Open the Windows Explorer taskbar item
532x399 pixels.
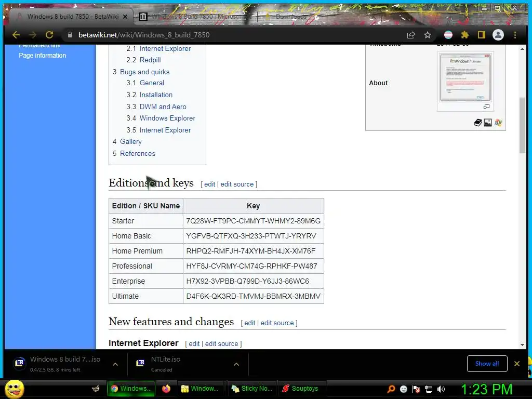pyautogui.click(x=200, y=389)
